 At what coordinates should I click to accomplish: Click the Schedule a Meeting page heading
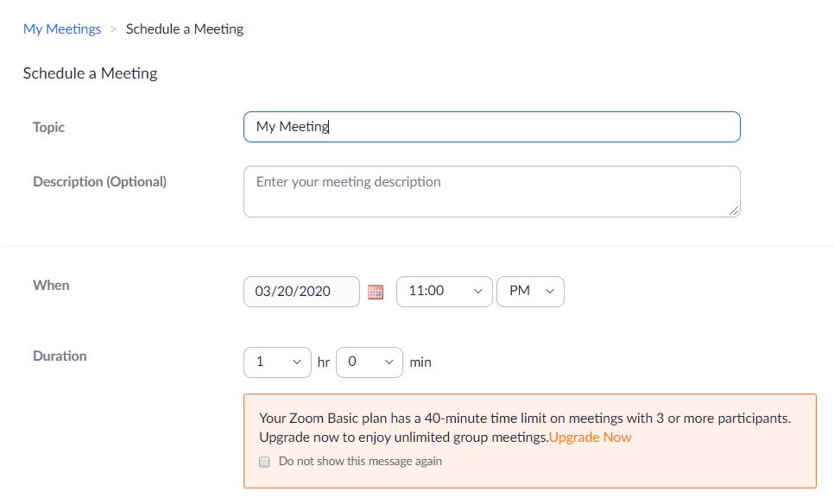90,72
